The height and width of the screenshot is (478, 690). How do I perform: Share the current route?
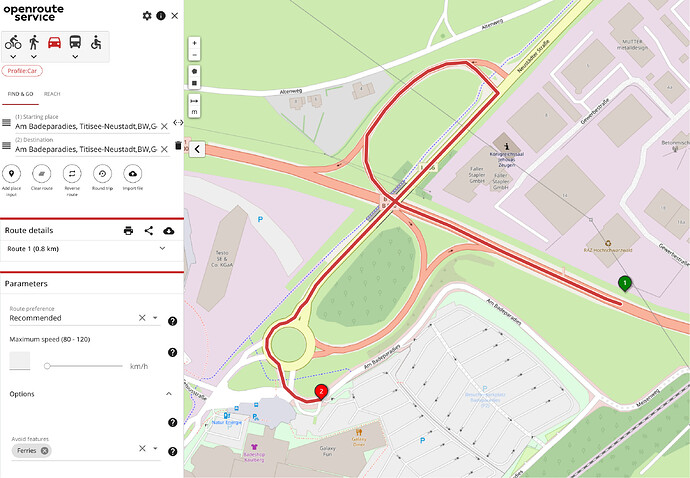[x=149, y=231]
